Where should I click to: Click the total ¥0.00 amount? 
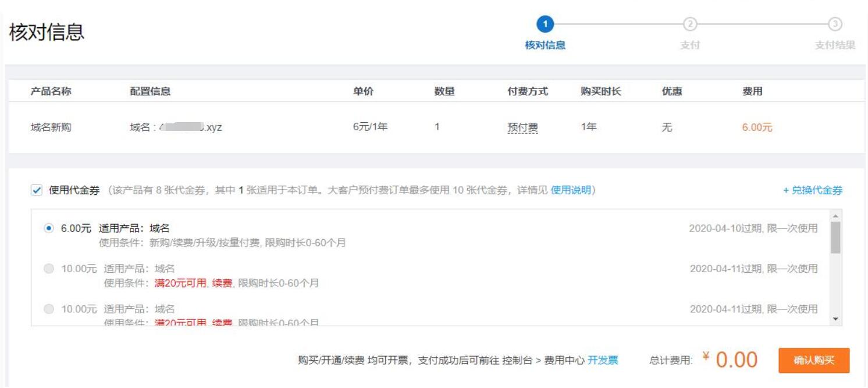[730, 360]
